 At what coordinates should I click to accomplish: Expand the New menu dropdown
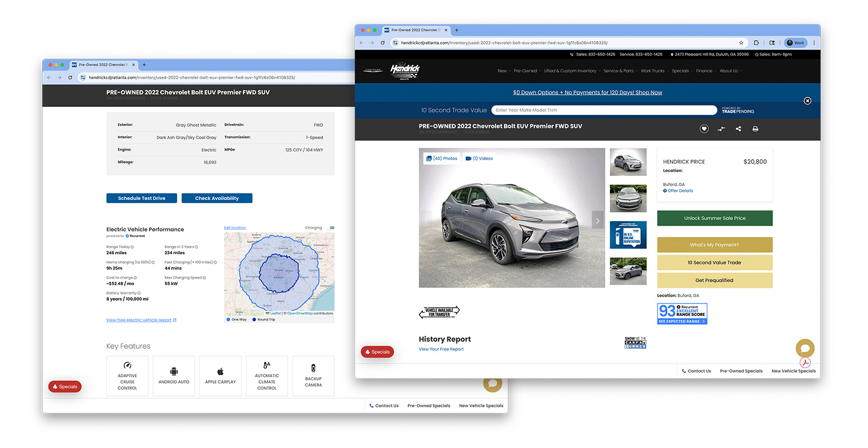click(x=503, y=71)
